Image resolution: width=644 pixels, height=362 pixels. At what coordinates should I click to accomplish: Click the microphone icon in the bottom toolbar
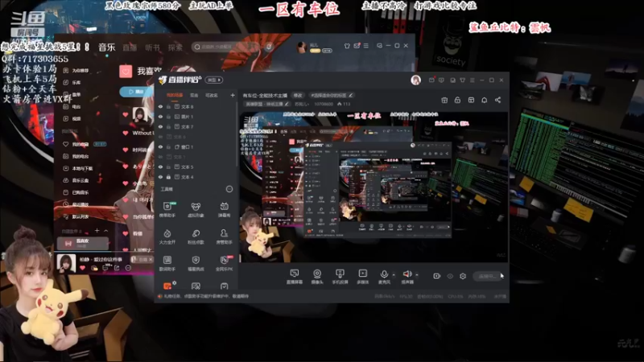point(384,274)
